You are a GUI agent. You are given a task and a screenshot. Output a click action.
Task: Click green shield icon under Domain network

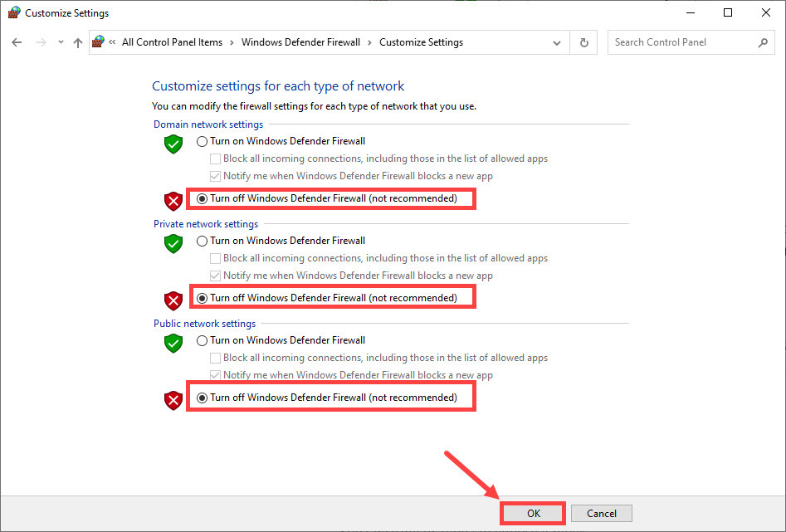click(x=173, y=144)
